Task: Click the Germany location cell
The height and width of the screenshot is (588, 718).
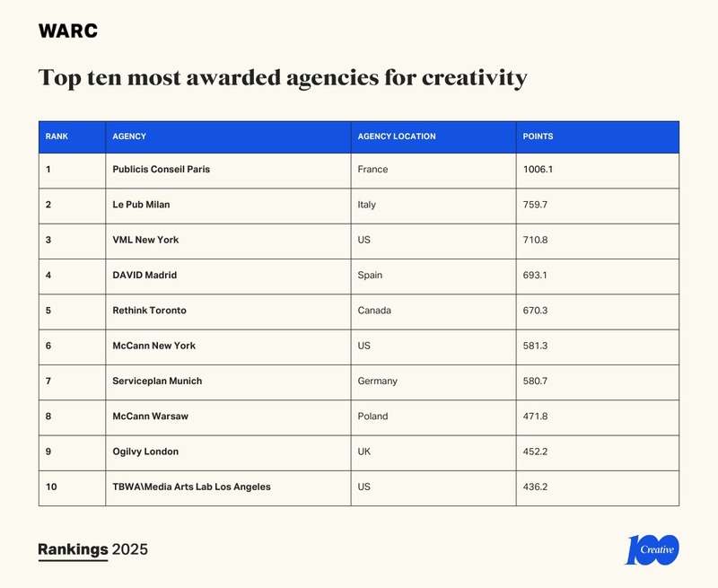Action: [x=377, y=381]
